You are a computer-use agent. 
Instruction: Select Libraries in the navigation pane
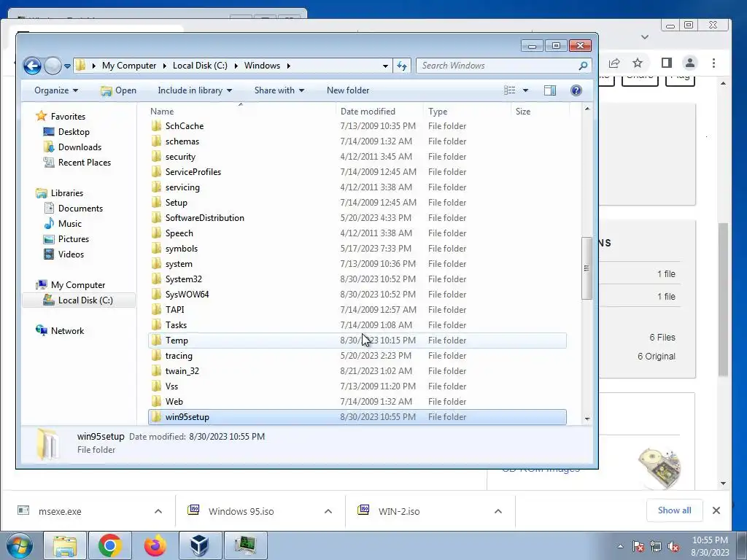(66, 192)
